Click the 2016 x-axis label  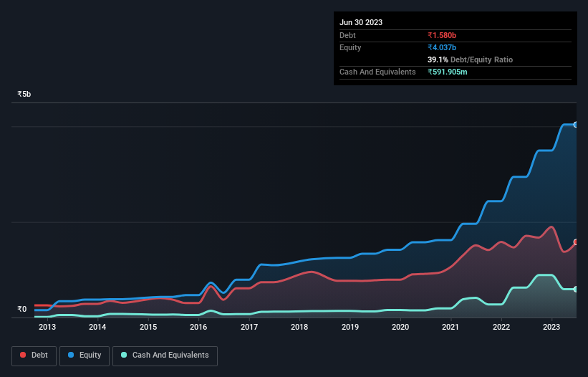pyautogui.click(x=198, y=327)
